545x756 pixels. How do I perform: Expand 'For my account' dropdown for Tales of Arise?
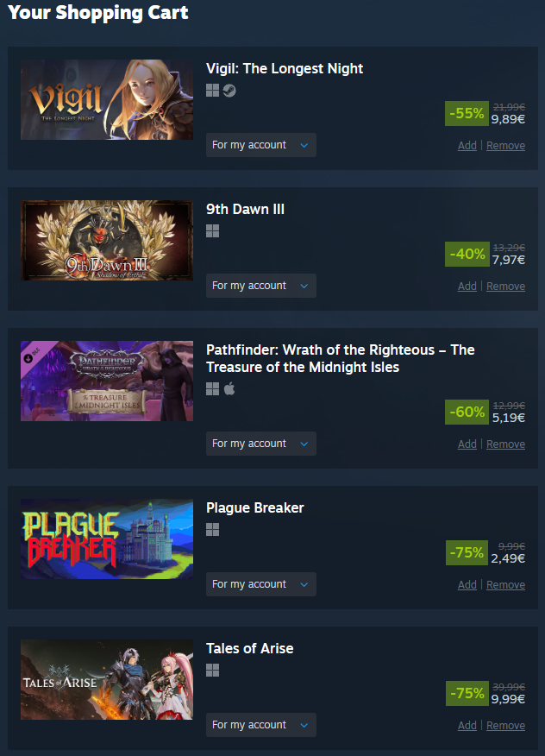[x=261, y=725]
